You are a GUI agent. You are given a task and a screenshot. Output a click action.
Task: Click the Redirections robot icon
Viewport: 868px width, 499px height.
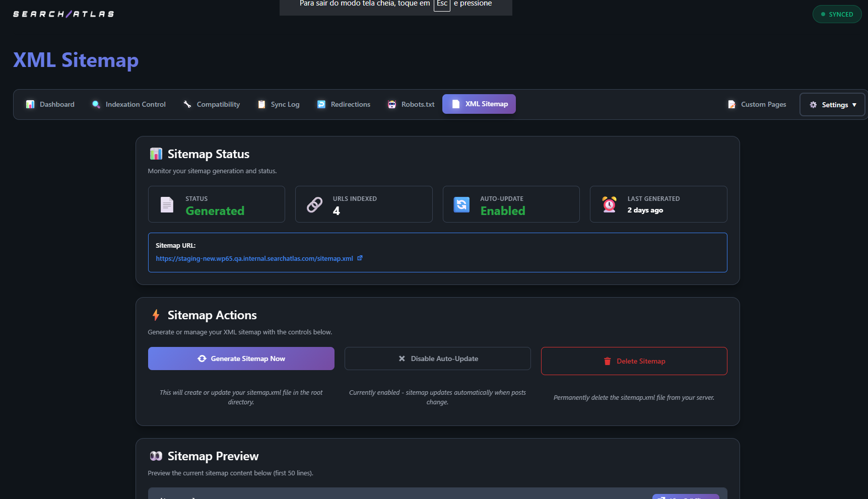coord(321,104)
